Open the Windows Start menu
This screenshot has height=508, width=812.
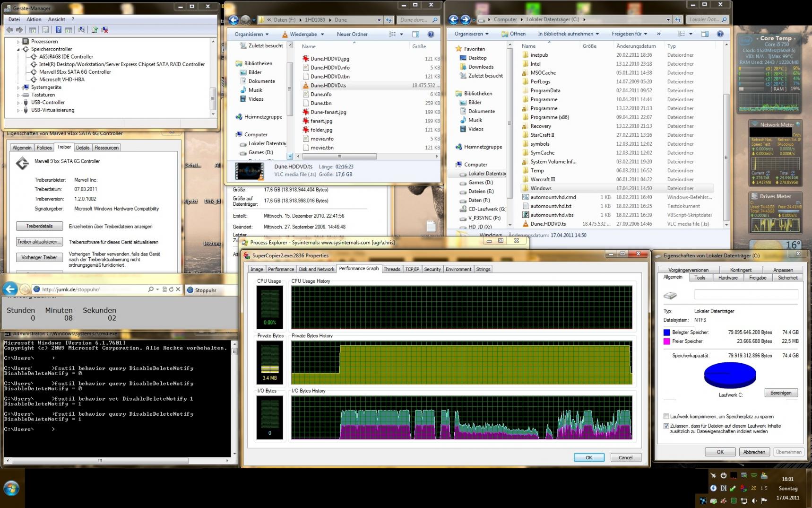[11, 488]
